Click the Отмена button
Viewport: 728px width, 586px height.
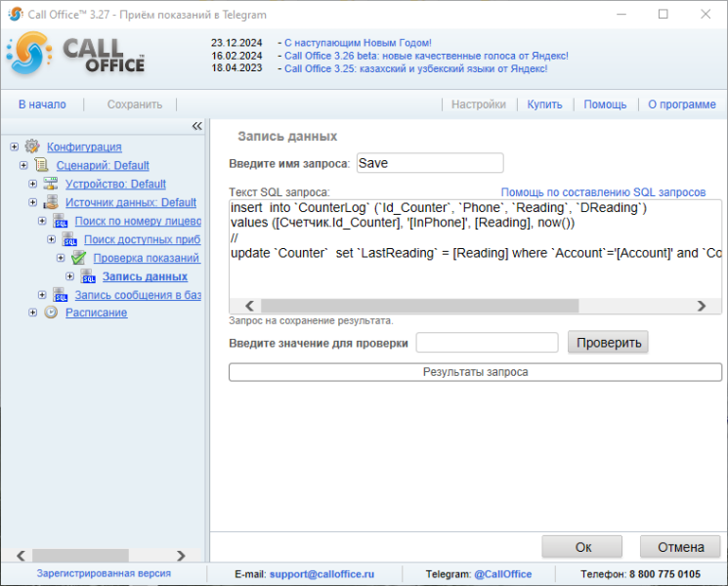coord(680,547)
